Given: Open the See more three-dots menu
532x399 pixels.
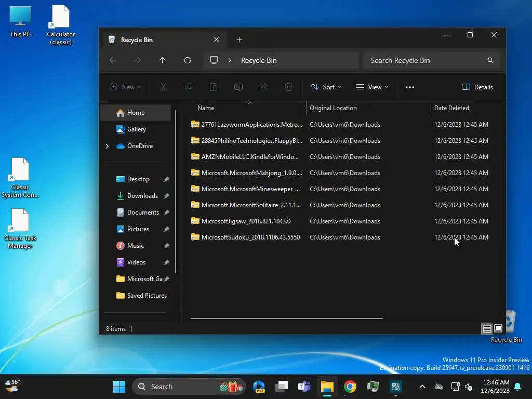Looking at the screenshot, I should 410,87.
